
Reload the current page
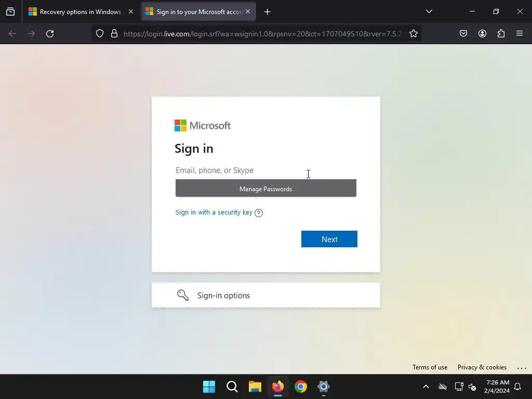tap(50, 34)
